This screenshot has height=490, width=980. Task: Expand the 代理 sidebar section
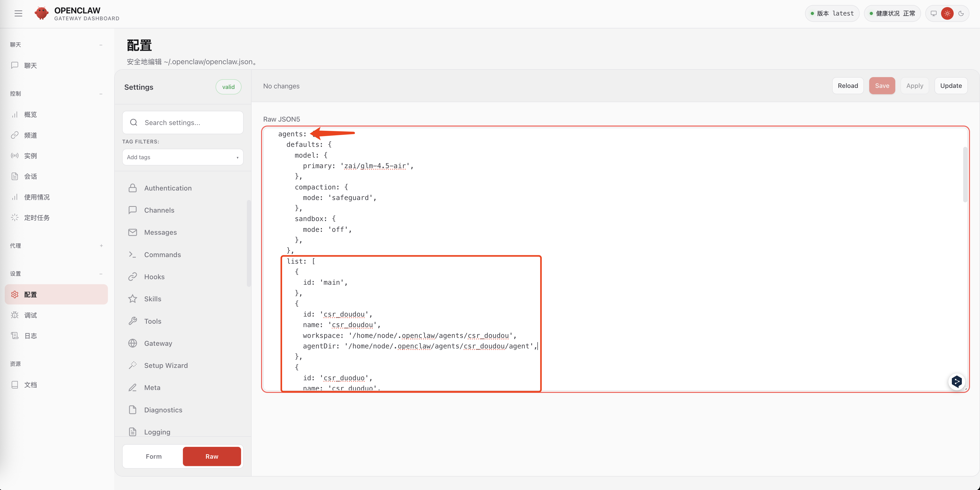click(101, 246)
